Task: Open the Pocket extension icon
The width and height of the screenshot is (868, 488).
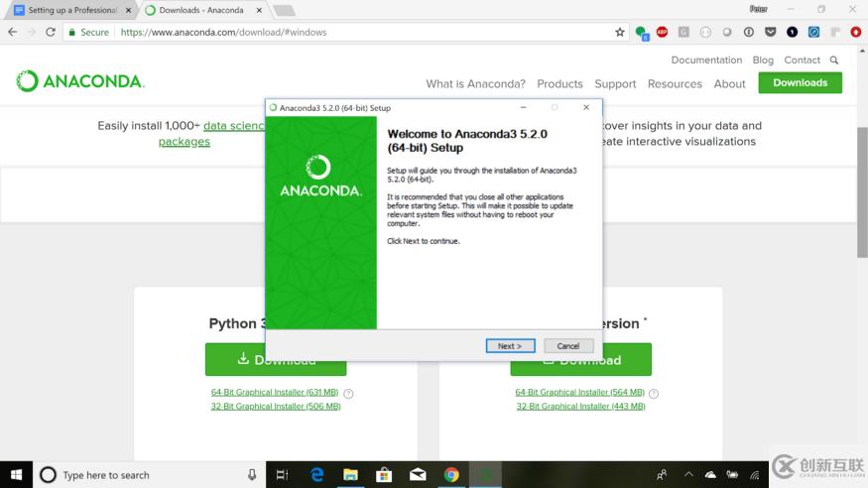Action: (770, 32)
